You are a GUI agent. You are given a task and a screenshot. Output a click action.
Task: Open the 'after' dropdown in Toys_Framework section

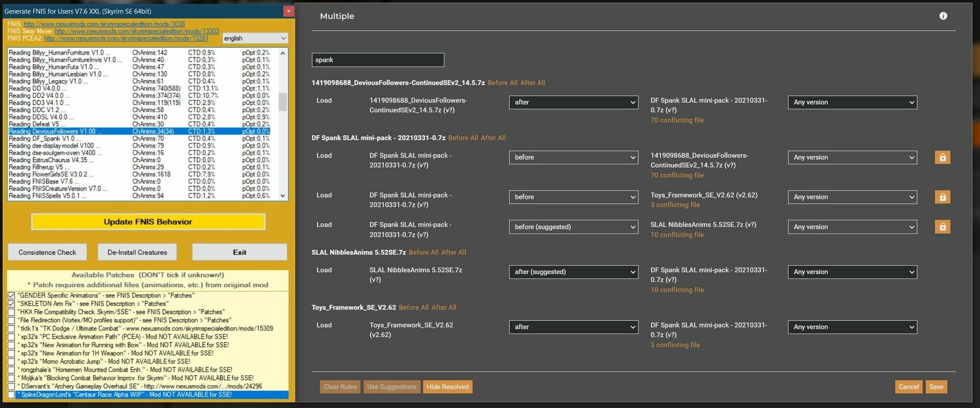573,327
